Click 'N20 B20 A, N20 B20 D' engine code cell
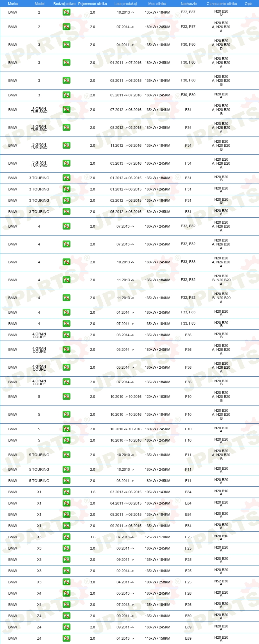Screen dimensions: 259x644 pos(221,45)
